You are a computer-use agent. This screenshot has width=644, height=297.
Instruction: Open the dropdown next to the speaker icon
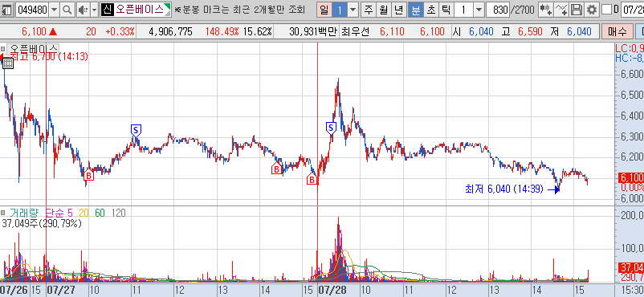[94, 10]
